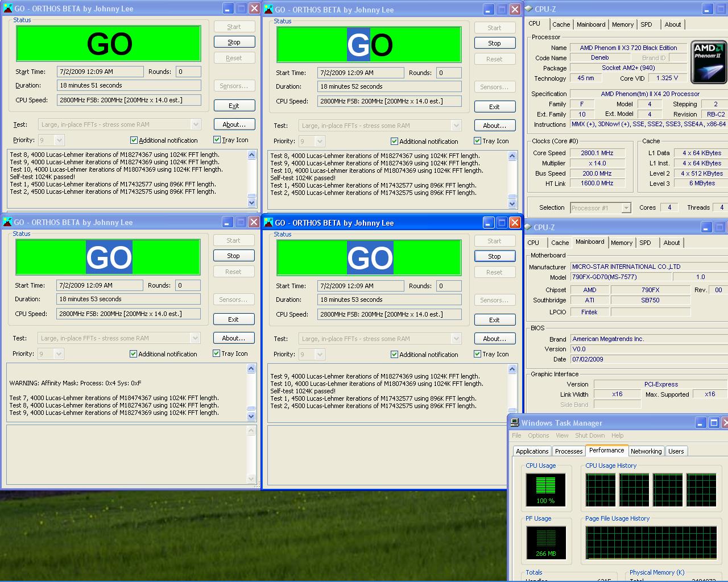Open Users tab in Task Manager
The height and width of the screenshot is (582, 728).
[676, 451]
